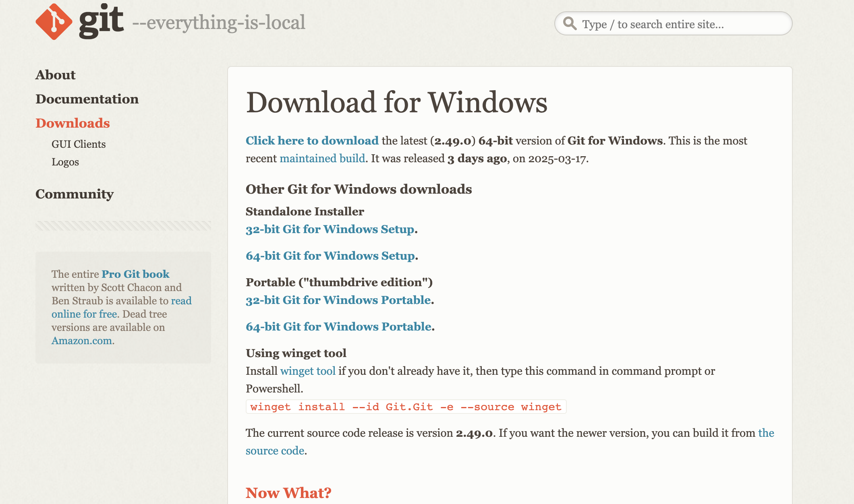The image size is (854, 504).
Task: Open the winget tool link
Action: [x=308, y=371]
